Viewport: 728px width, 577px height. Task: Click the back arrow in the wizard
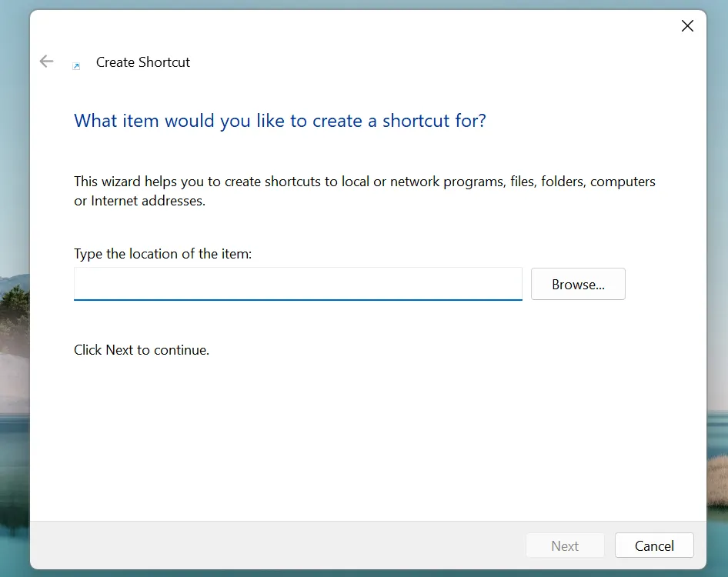coord(46,62)
